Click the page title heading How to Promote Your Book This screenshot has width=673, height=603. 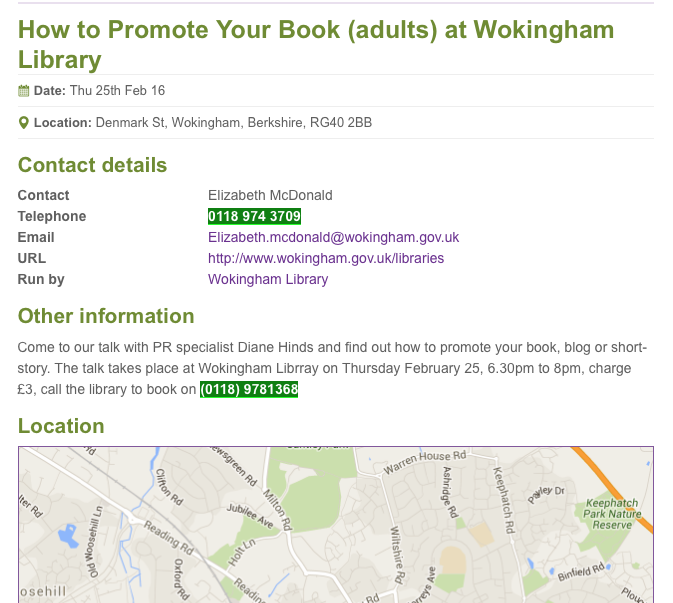316,44
